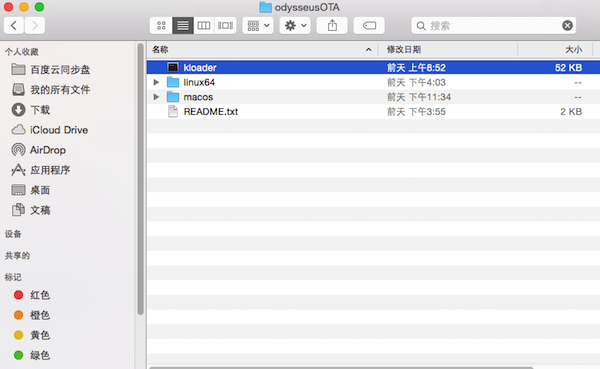This screenshot has height=369, width=600.
Task: Switch to column view
Action: point(204,26)
